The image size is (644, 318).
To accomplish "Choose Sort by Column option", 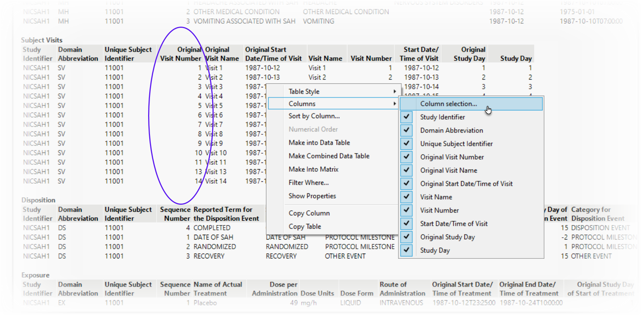I will click(x=314, y=116).
